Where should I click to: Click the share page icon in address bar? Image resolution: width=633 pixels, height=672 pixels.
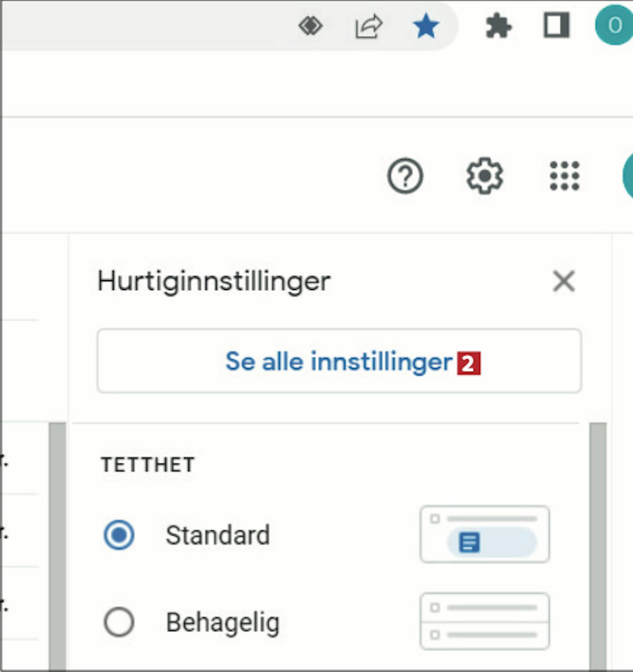pos(369,26)
